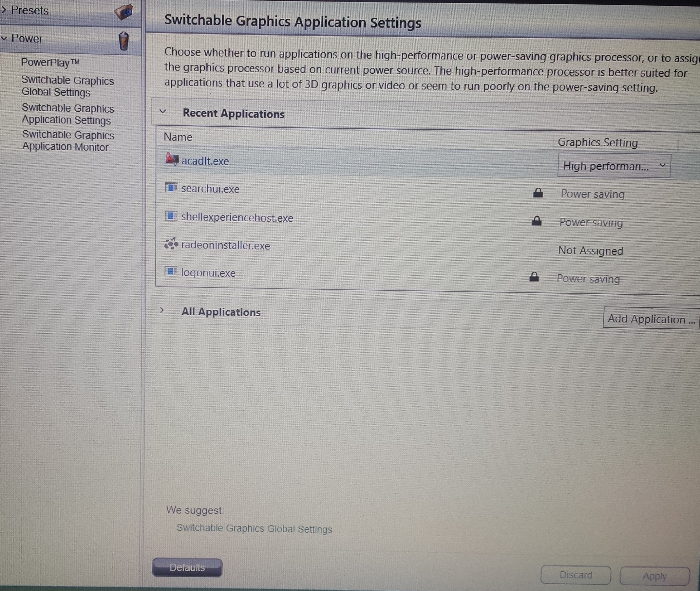Follow suggested Switchable Graphics Global Settings link
This screenshot has height=591, width=700.
254,528
